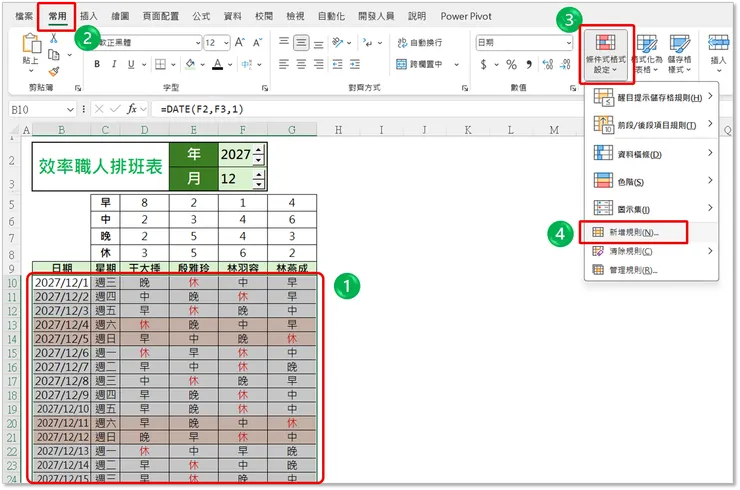Expand 資料橫條 submenu
The image size is (740, 490).
[651, 154]
